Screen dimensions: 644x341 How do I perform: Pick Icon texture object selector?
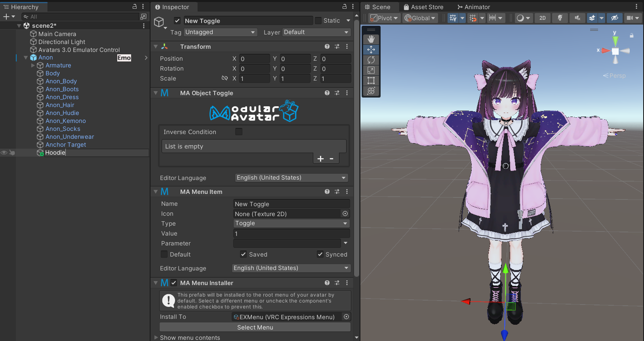[x=345, y=214]
